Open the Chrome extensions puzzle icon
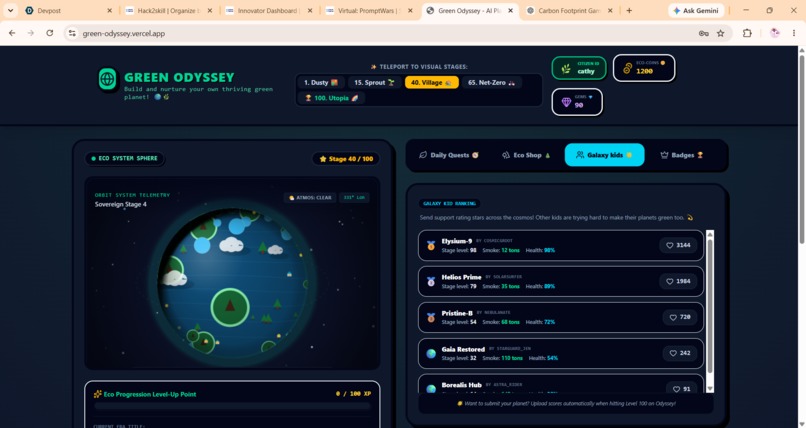This screenshot has width=806, height=428. click(747, 33)
